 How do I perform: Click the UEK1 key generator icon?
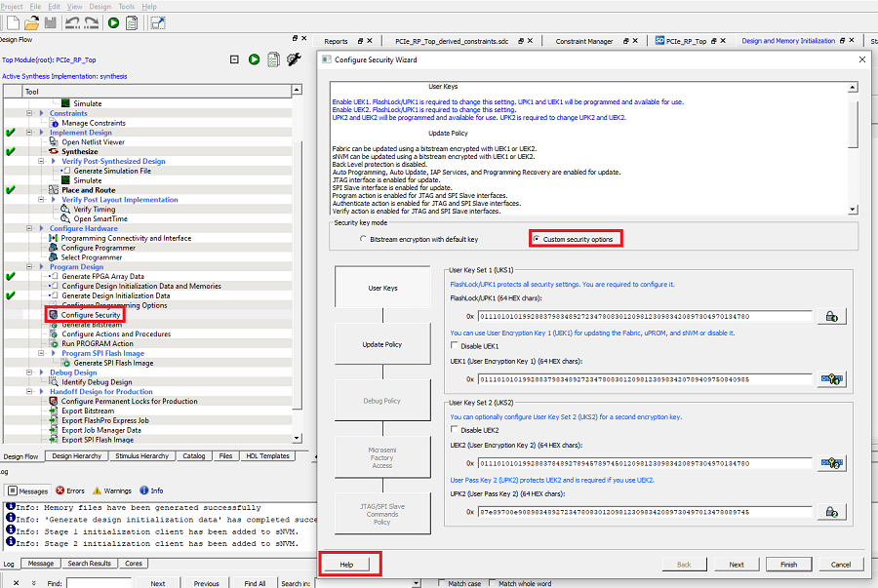click(831, 379)
